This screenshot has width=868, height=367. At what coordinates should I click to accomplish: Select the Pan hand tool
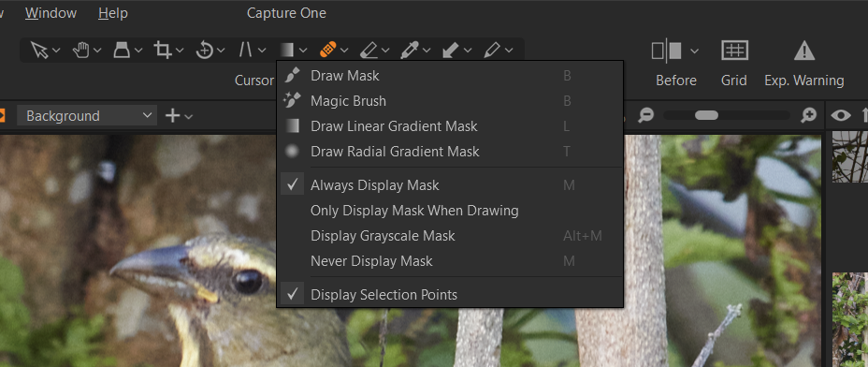pyautogui.click(x=80, y=51)
